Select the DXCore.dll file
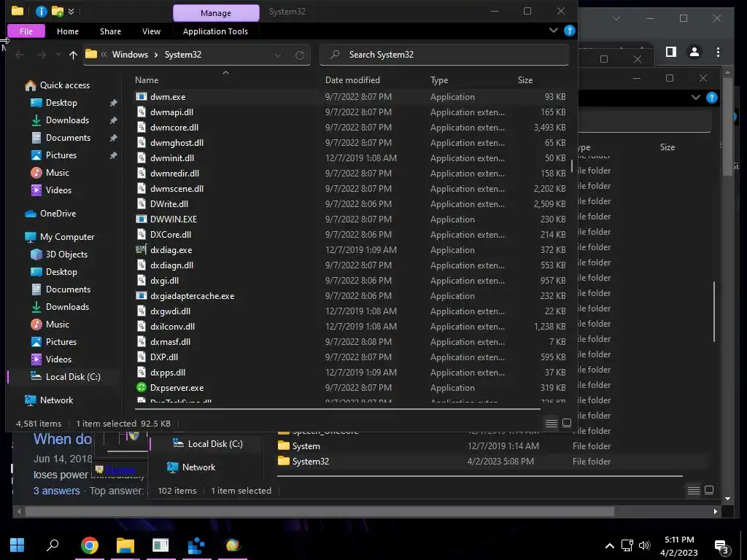 tap(171, 234)
